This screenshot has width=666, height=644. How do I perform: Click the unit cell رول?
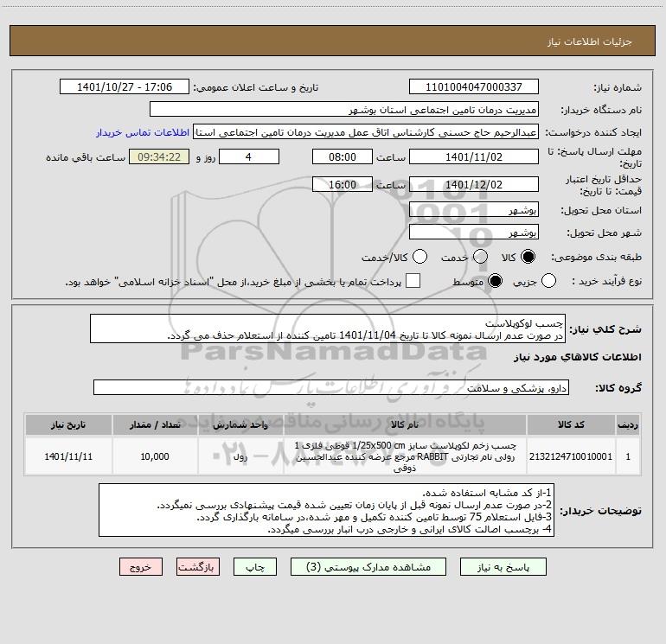tap(240, 456)
